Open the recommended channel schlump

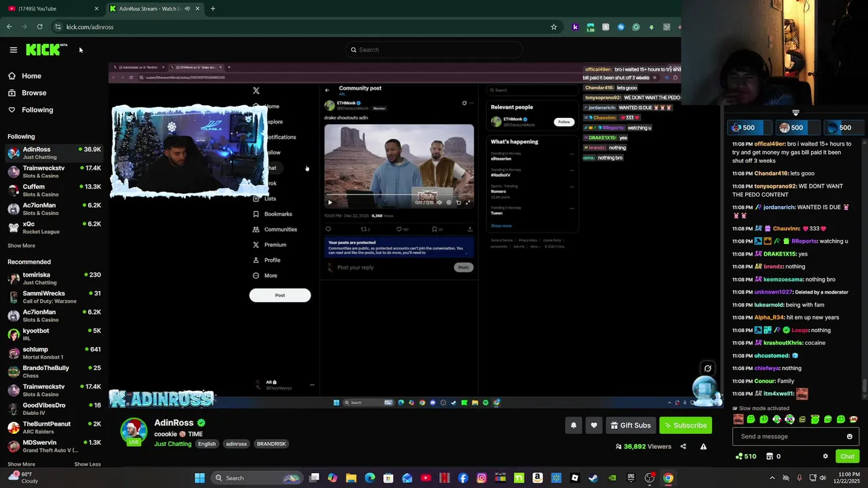54,353
